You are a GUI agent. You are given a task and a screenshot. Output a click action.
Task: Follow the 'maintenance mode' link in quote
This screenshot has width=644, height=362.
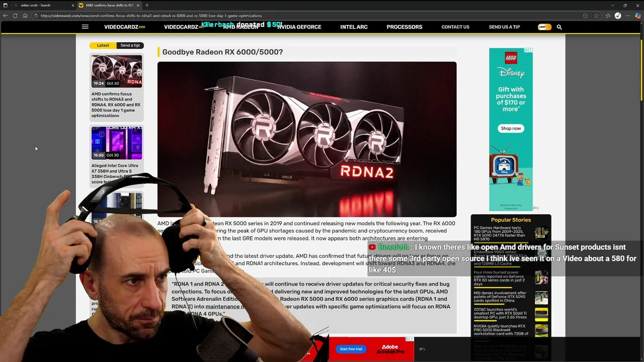pos(226,306)
